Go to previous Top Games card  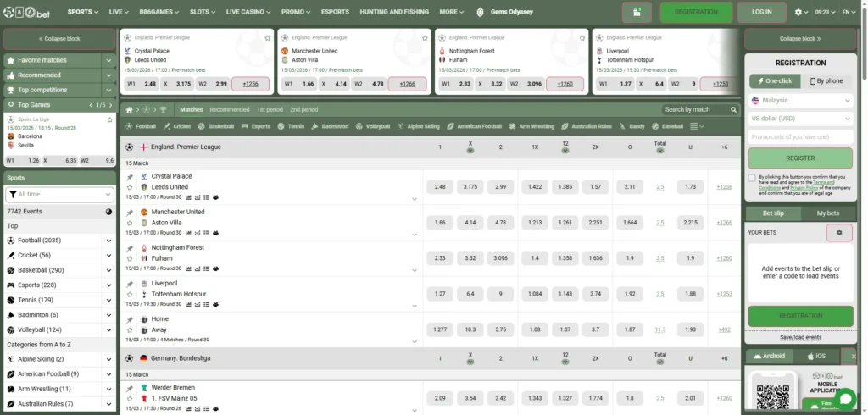pos(92,105)
